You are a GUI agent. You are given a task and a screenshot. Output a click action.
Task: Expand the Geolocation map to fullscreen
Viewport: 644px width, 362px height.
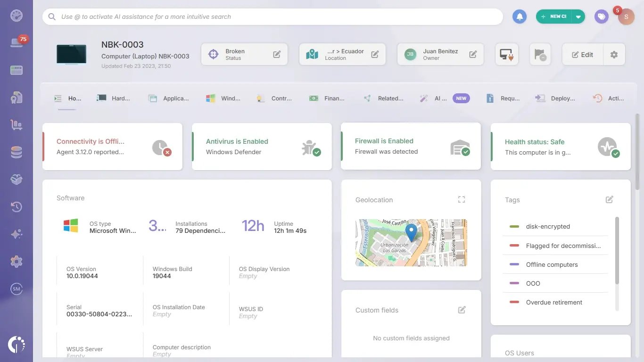click(462, 200)
